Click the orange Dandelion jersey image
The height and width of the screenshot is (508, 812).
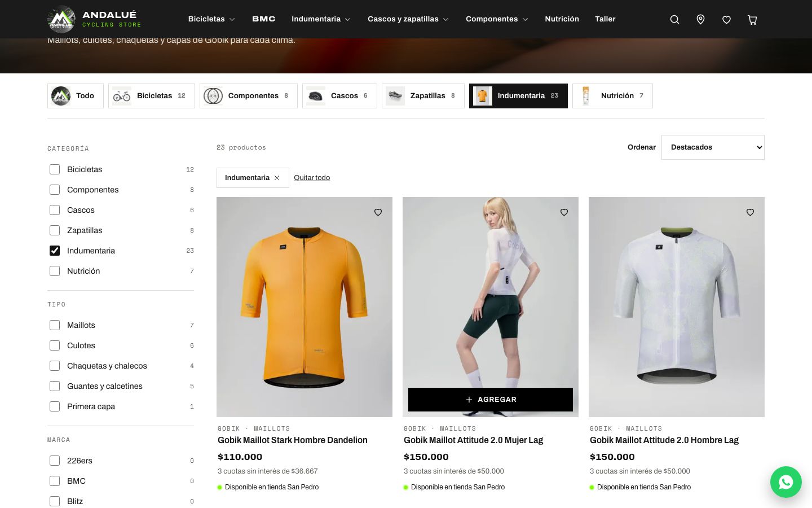pos(304,307)
